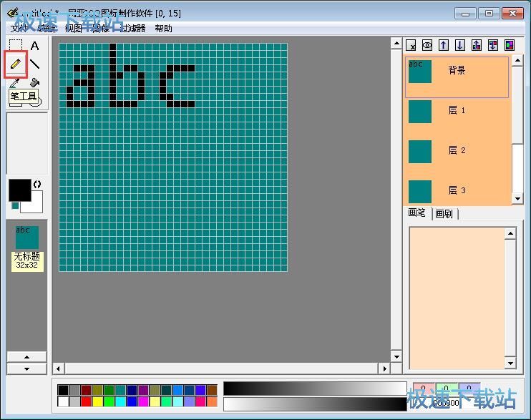Click the delete layer X icon

tap(411, 45)
